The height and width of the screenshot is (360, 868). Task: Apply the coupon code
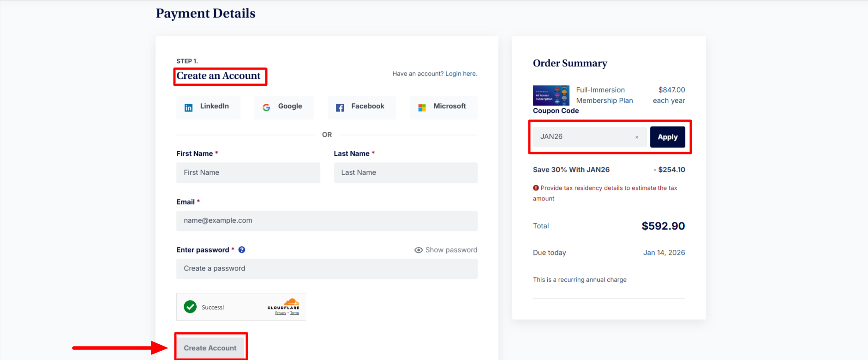pyautogui.click(x=668, y=137)
